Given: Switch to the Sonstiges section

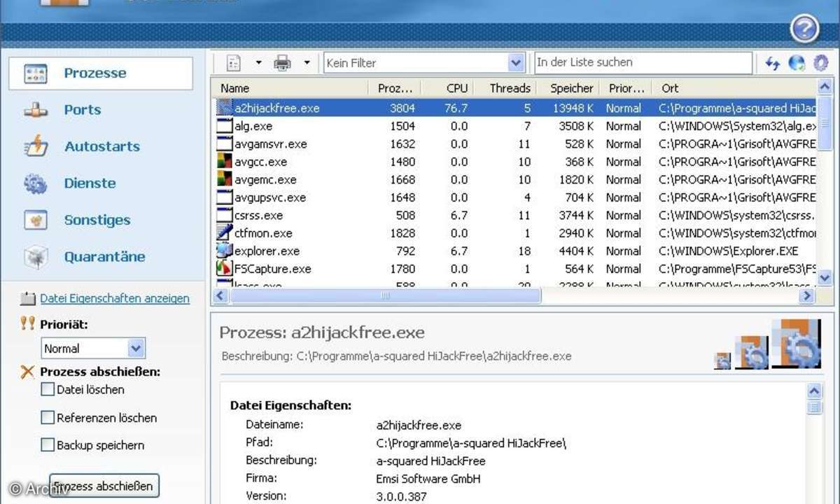Looking at the screenshot, I should pyautogui.click(x=97, y=220).
